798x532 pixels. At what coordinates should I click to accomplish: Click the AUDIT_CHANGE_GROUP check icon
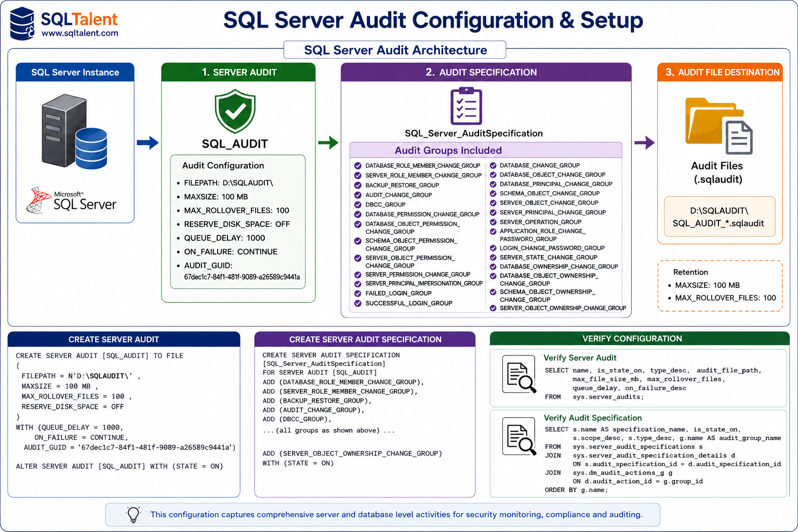click(x=357, y=195)
